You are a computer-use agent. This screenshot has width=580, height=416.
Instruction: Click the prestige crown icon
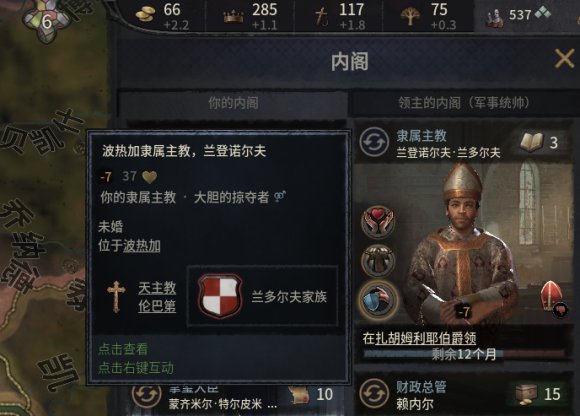(x=234, y=17)
